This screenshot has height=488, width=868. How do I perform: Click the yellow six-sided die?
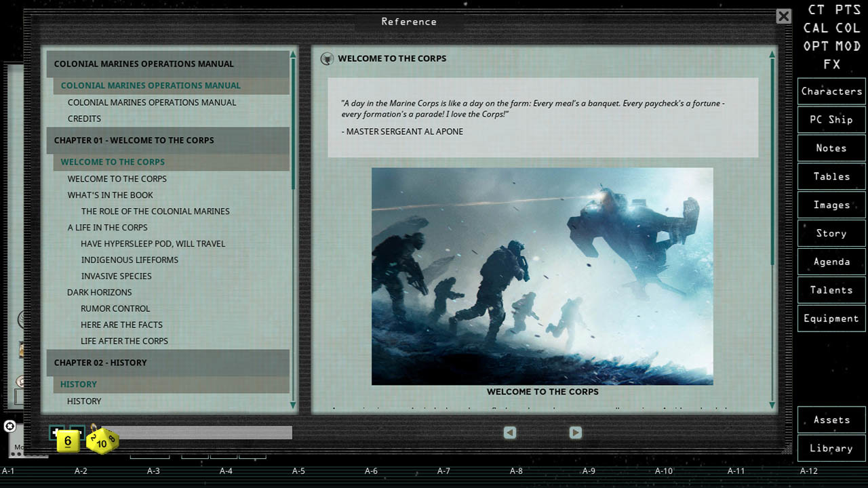(68, 441)
